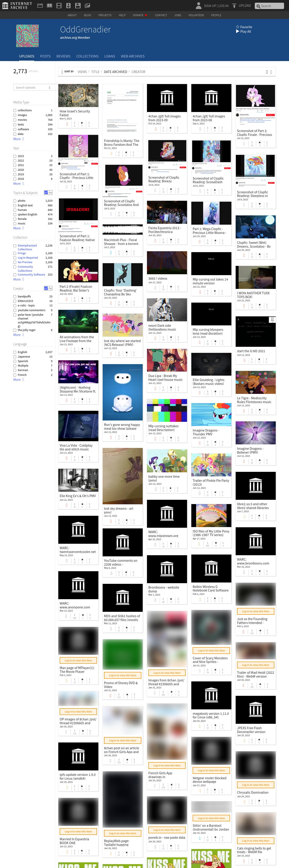The image size is (289, 868).
Task: Click the heart icon next to Donate
Action: tap(146, 15)
